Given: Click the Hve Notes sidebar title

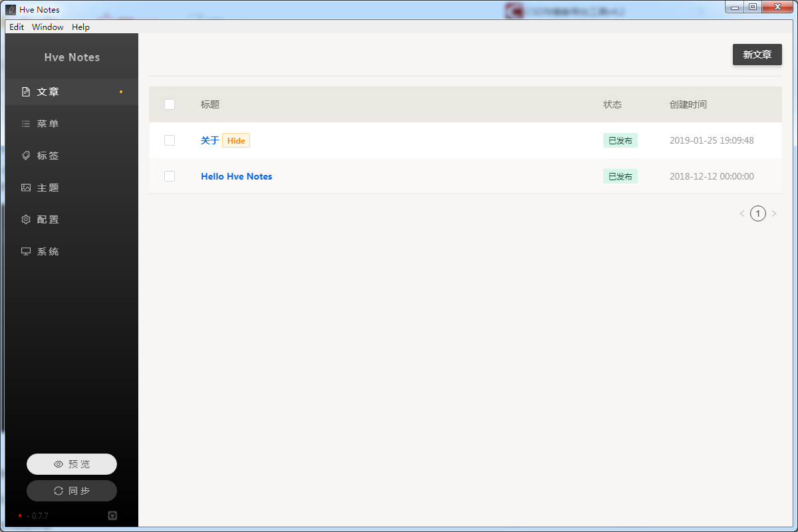Looking at the screenshot, I should [72, 57].
